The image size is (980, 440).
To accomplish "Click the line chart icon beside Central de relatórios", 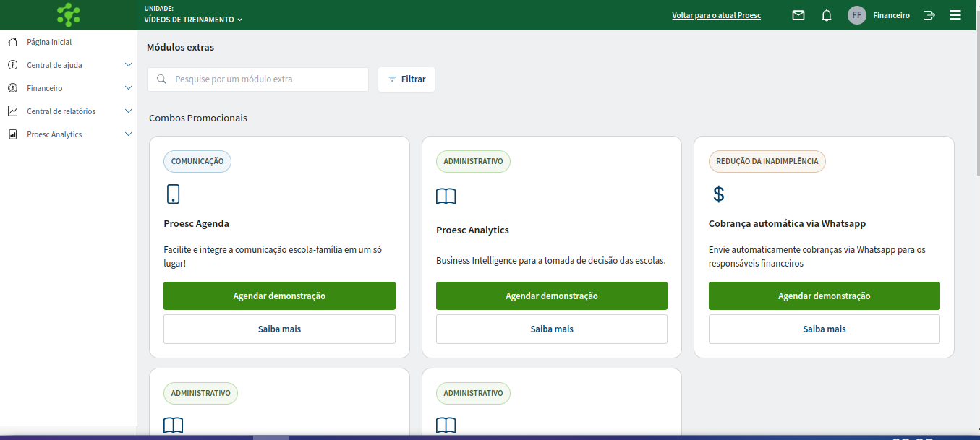I will click(x=12, y=111).
